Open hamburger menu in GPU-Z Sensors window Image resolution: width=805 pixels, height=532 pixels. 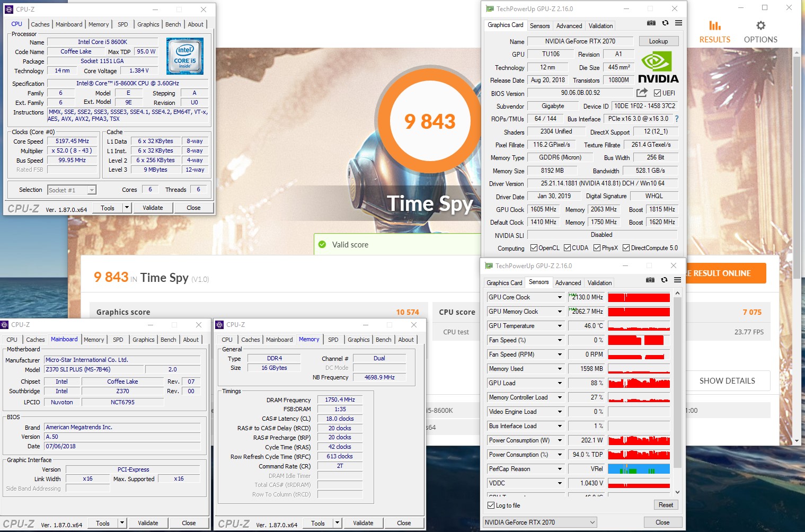pyautogui.click(x=677, y=280)
